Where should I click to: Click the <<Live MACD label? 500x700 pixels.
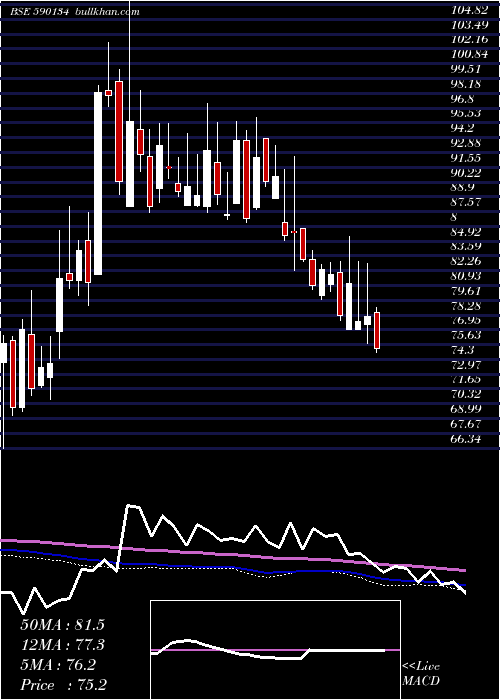pos(421,674)
